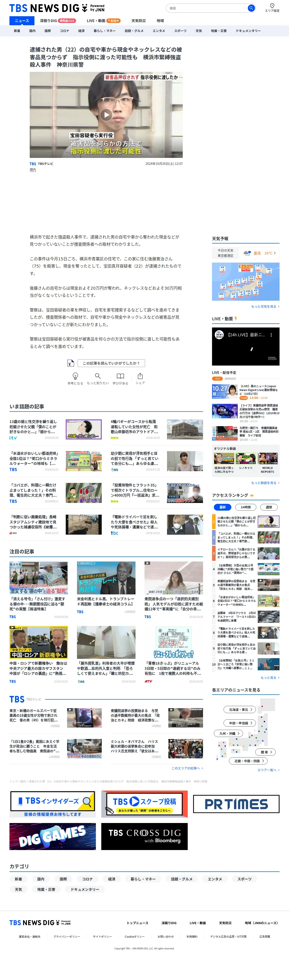The image size is (289, 980).
Task: Expand the 近畿・中国・四国 area
Action: 249,761
